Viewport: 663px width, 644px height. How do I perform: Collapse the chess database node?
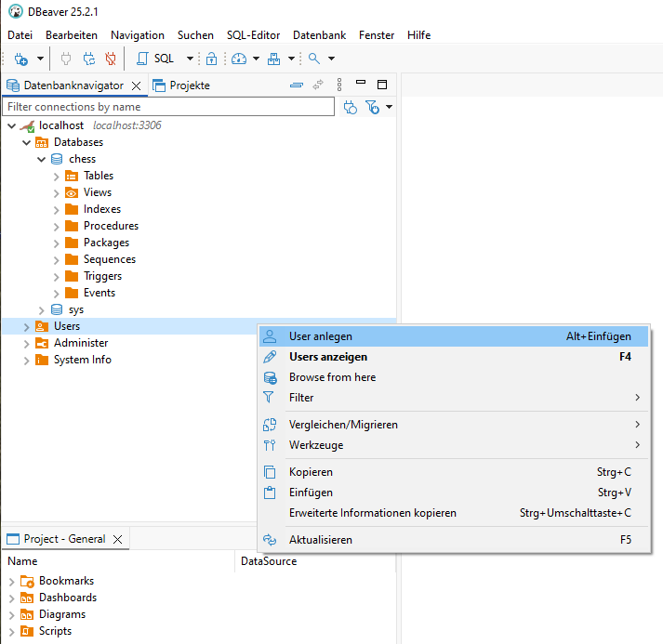tap(42, 159)
